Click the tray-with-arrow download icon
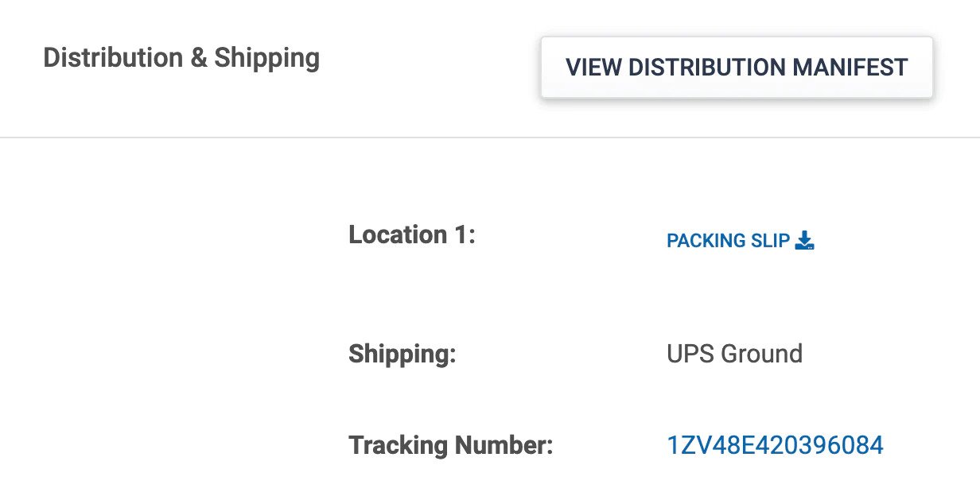Screen dimensions: 980x496 tap(805, 240)
